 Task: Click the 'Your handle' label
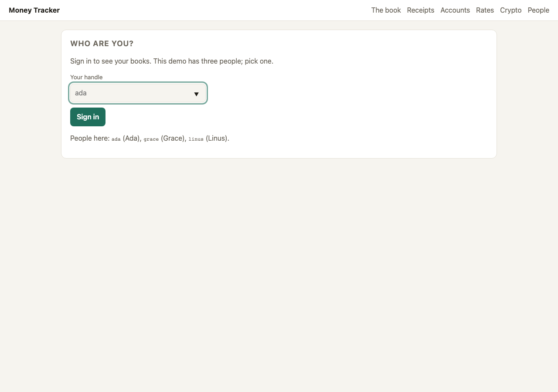pos(86,77)
